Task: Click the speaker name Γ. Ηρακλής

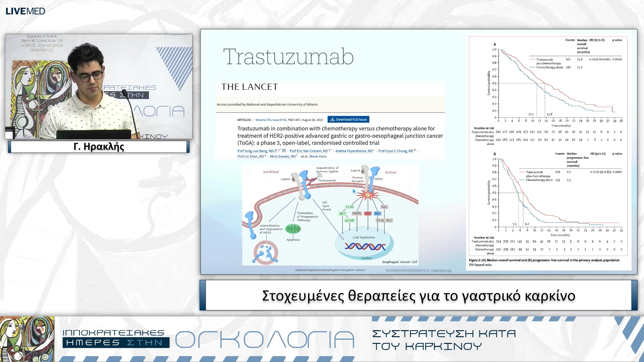Action: click(99, 146)
